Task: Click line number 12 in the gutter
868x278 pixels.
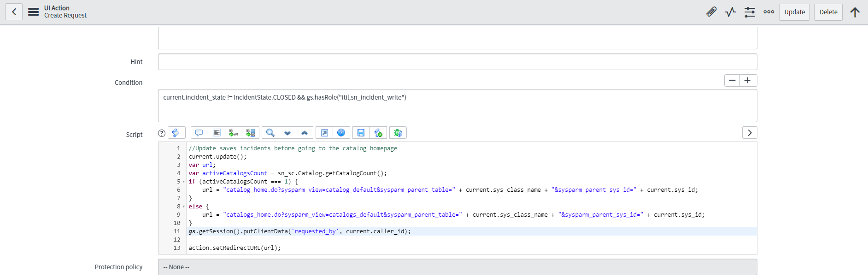Action: [x=177, y=240]
